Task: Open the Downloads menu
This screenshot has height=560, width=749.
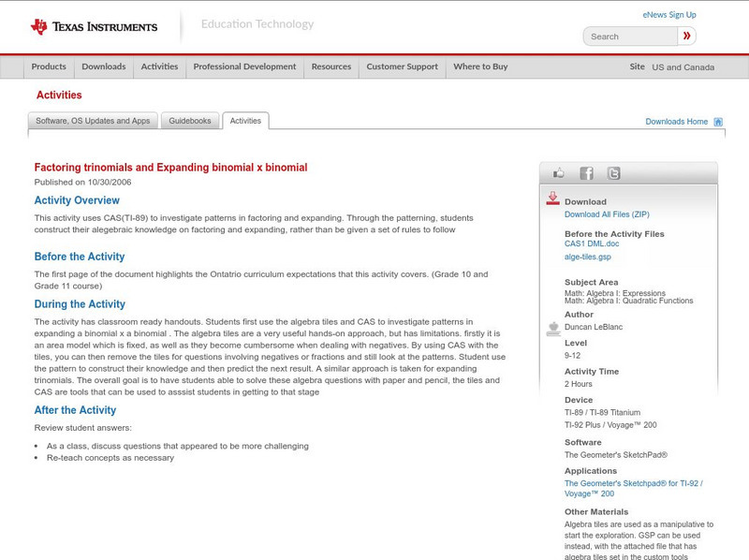Action: pos(104,66)
